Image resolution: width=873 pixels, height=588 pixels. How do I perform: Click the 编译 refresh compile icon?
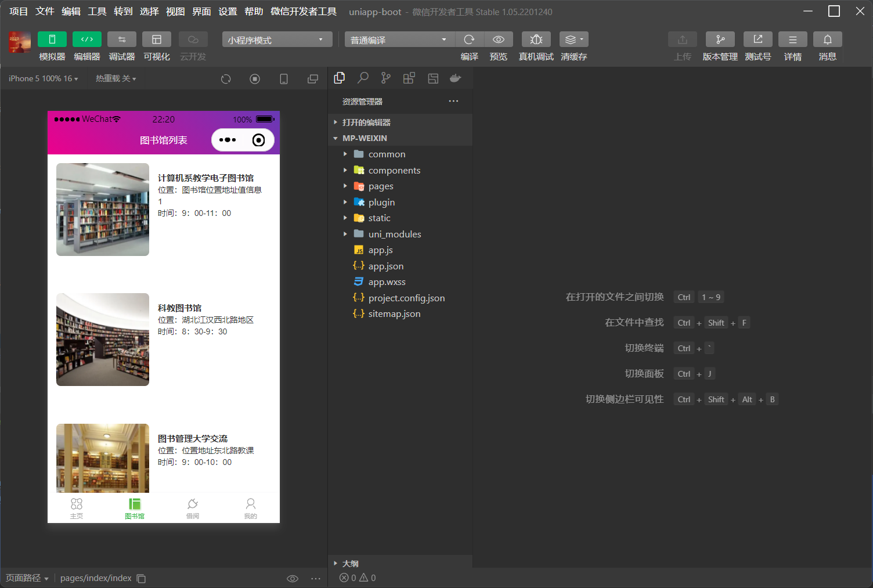click(x=470, y=39)
